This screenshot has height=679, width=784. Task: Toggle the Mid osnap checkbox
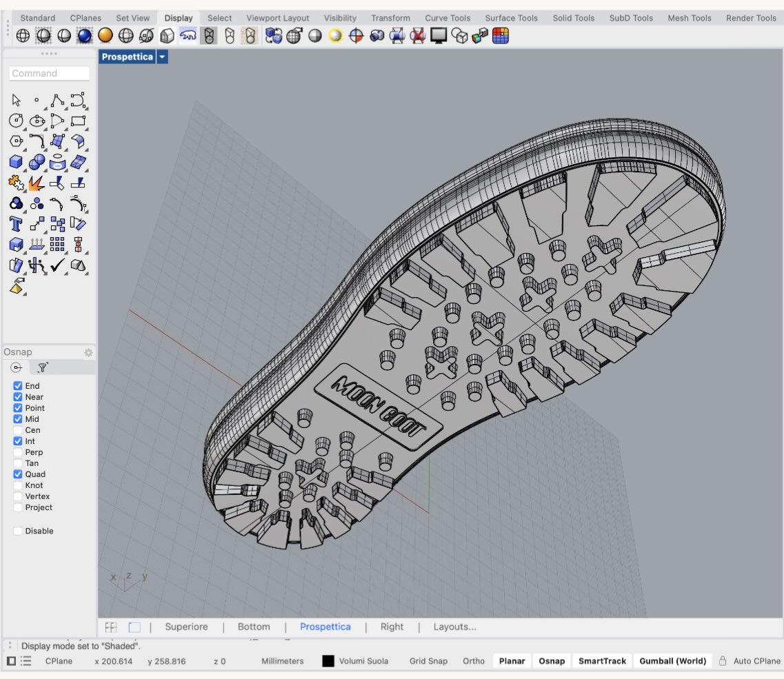pyautogui.click(x=17, y=418)
